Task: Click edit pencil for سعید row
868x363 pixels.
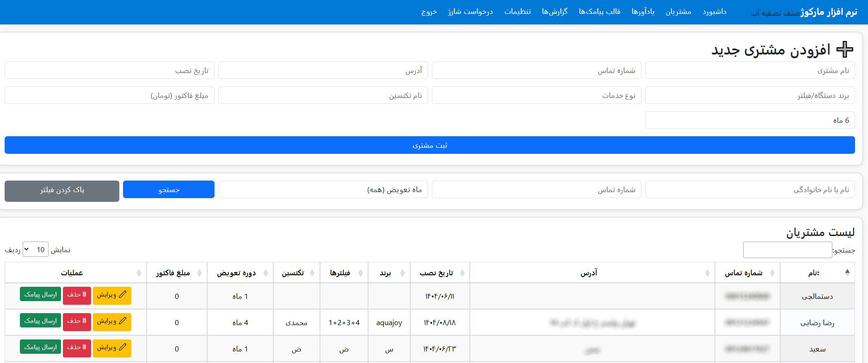Action: click(x=112, y=348)
